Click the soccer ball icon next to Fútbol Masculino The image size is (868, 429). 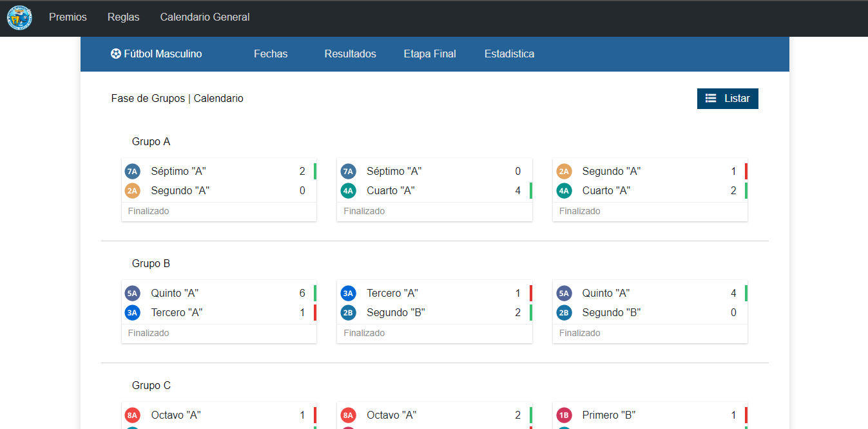coord(116,54)
